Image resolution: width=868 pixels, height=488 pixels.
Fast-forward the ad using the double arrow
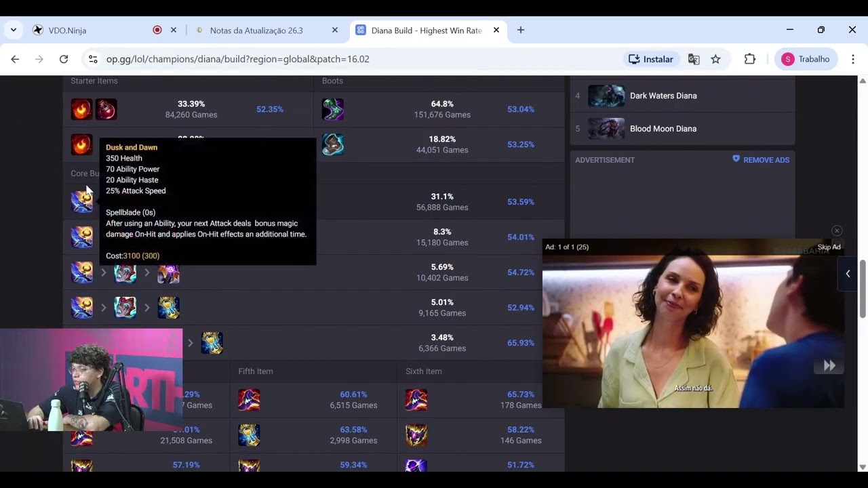(x=829, y=366)
